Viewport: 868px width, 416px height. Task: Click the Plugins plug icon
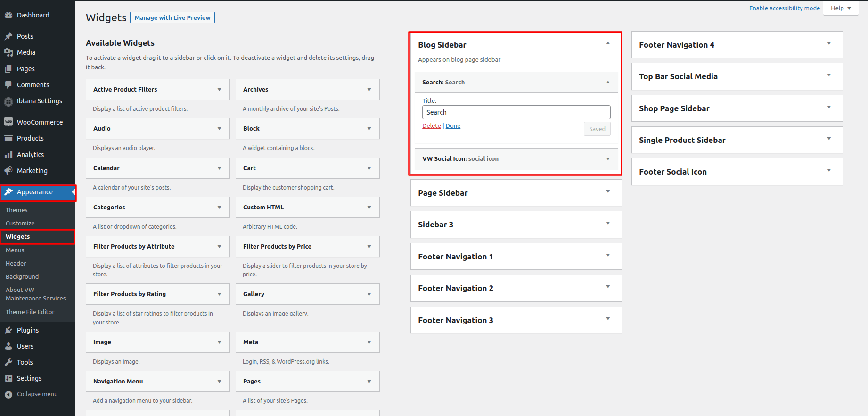8,330
